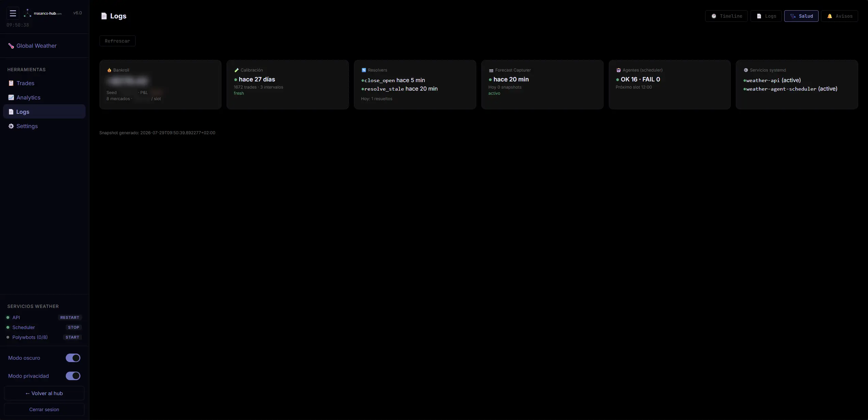Click the Logs page title icon

tap(104, 16)
